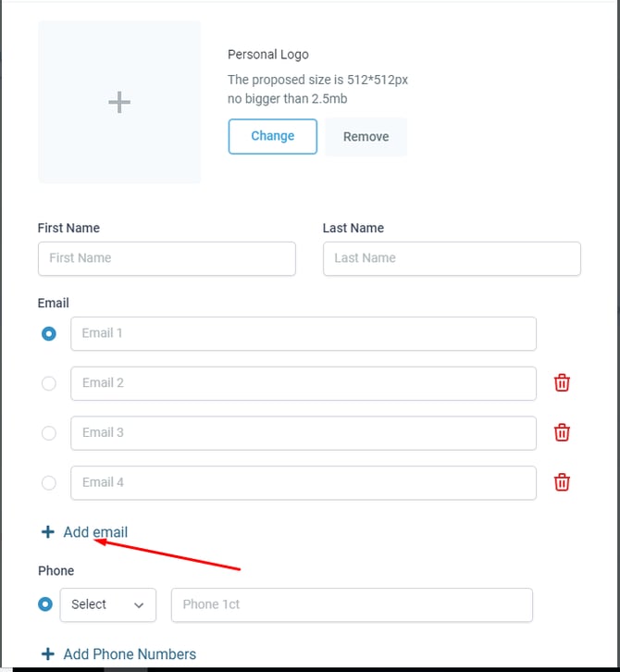
Task: Focus the First Name input field
Action: pos(167,258)
